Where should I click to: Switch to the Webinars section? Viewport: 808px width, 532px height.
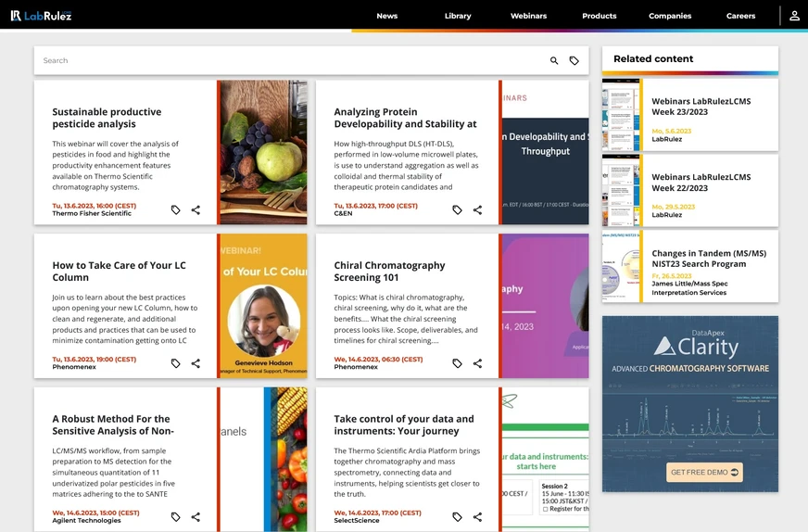(528, 16)
